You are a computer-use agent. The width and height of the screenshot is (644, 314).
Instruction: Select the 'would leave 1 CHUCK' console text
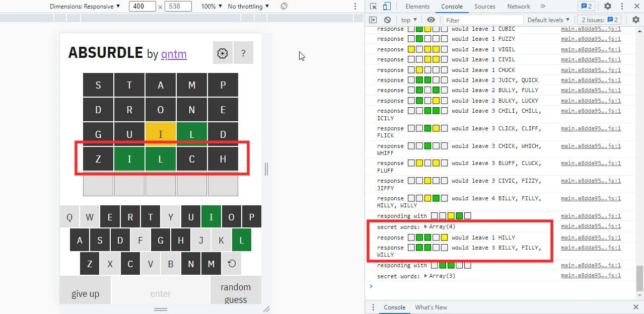pos(483,70)
